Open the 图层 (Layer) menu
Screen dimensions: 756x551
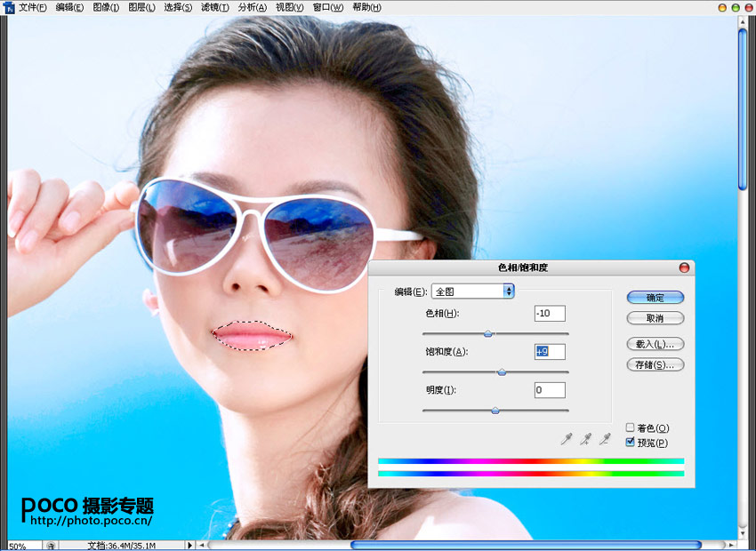coord(141,7)
